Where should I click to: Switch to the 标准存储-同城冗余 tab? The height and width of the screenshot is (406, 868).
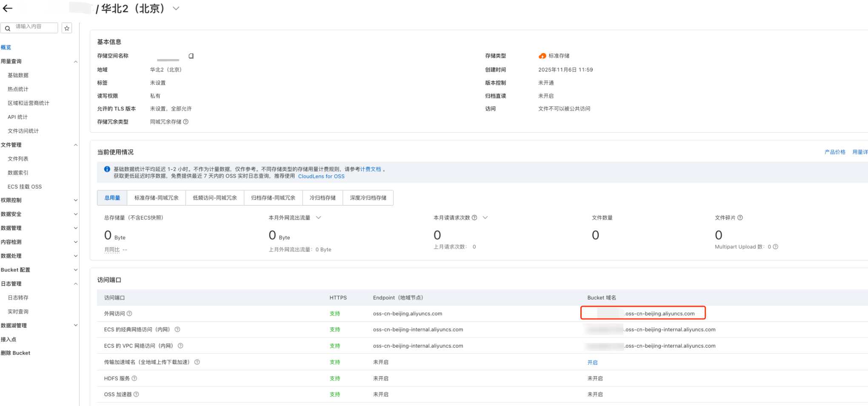tap(156, 198)
